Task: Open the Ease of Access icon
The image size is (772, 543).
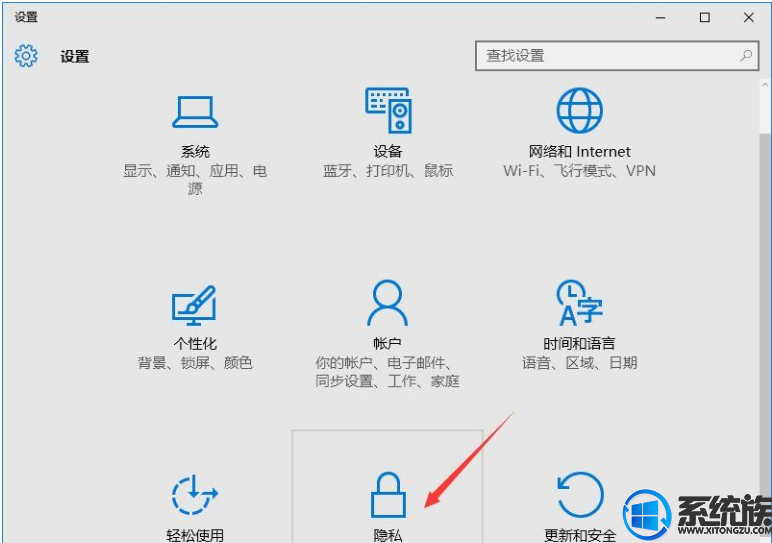Action: point(194,494)
